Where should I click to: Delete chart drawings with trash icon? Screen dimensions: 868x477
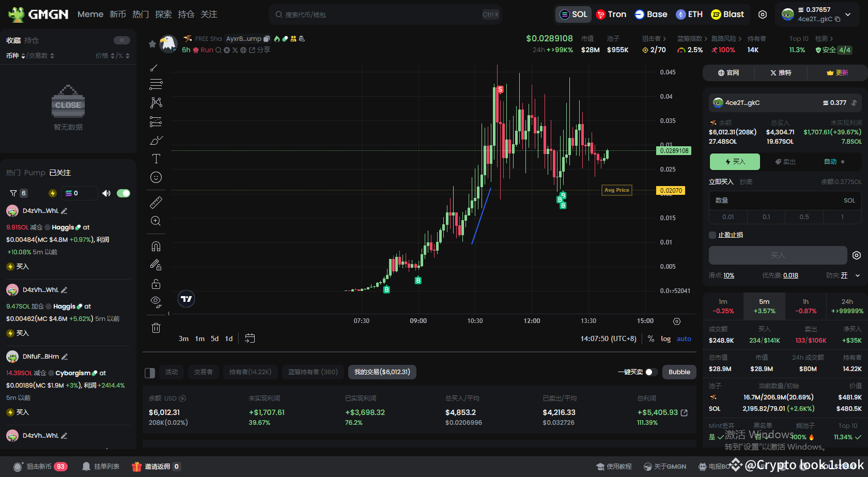pyautogui.click(x=156, y=328)
